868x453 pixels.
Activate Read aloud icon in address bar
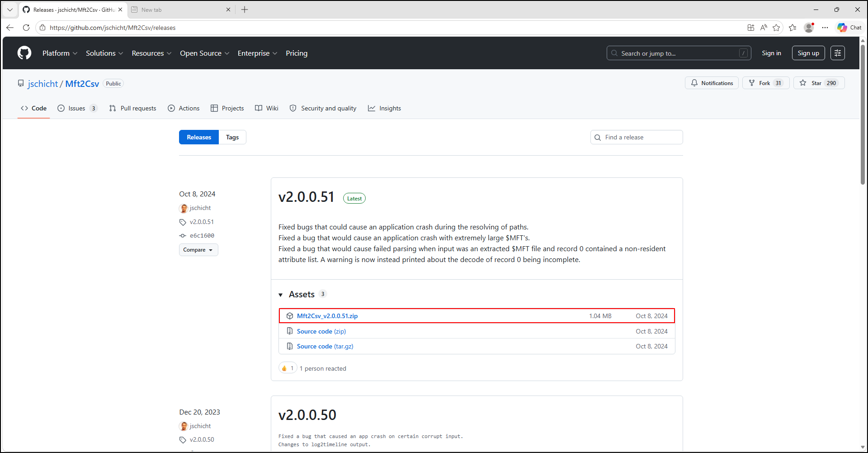[x=764, y=28]
